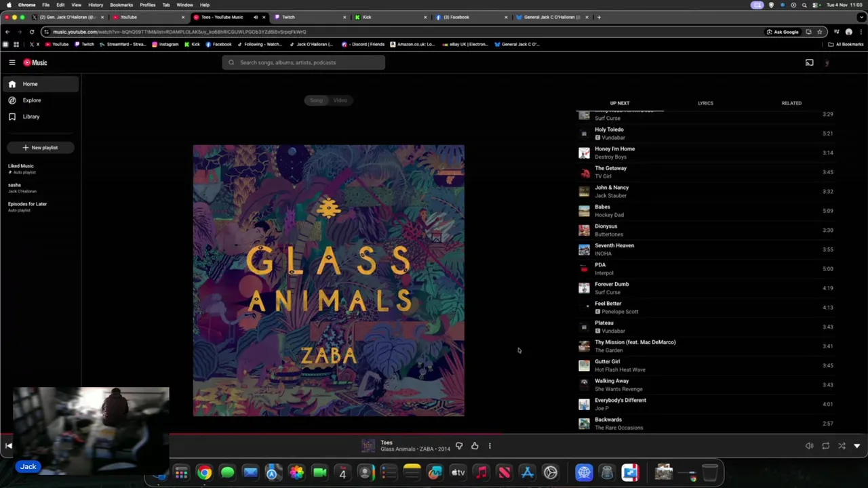Screen dimensions: 868x488
Task: Open the Profiles menu in menu bar
Action: tap(147, 5)
